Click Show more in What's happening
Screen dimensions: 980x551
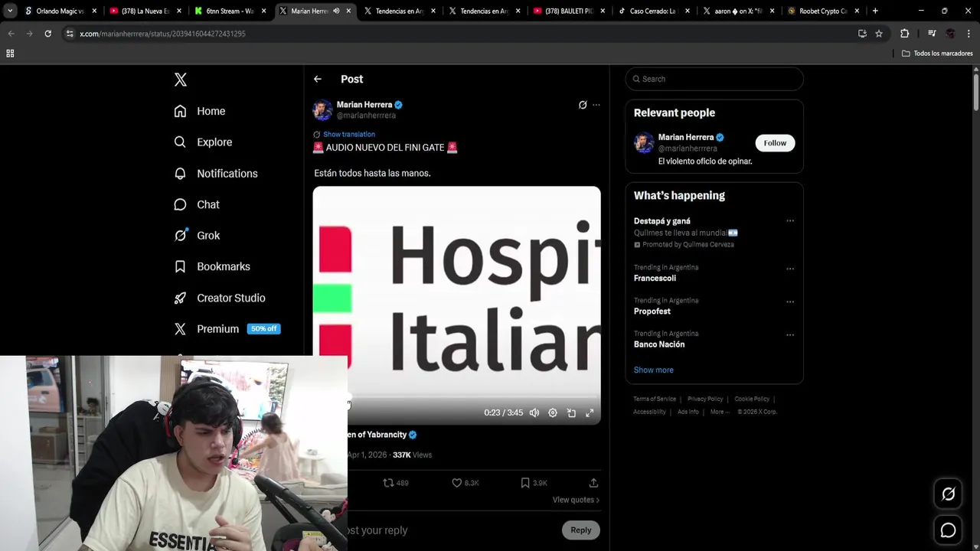[x=653, y=370]
